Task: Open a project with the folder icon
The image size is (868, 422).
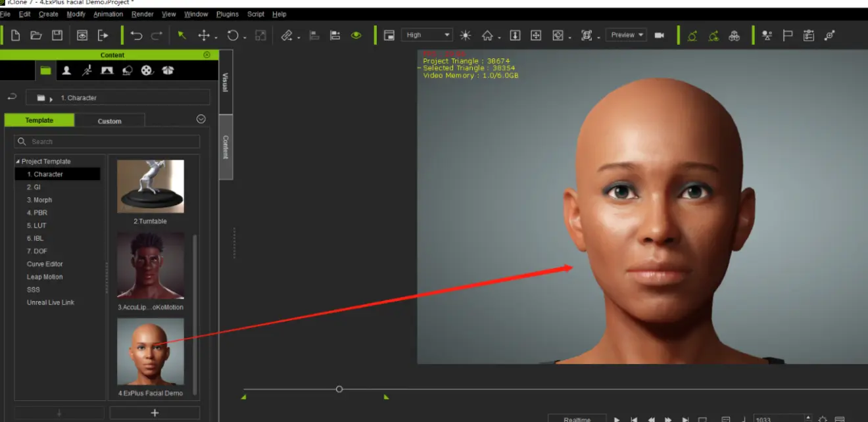Action: click(36, 35)
